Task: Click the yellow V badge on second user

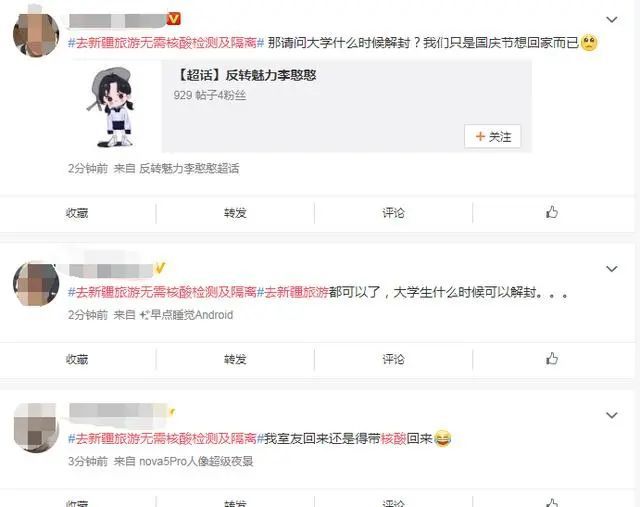Action: 160,268
